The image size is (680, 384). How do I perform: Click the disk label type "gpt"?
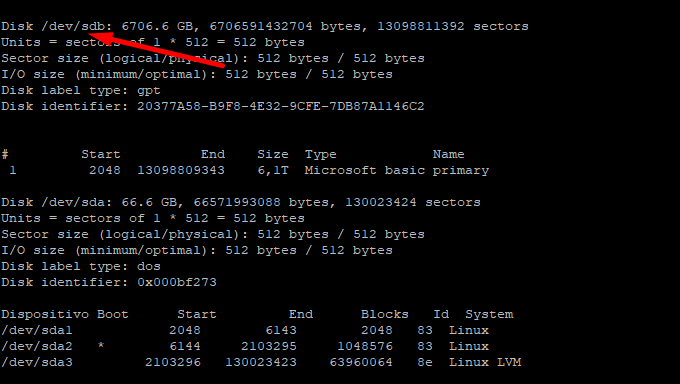pyautogui.click(x=149, y=91)
